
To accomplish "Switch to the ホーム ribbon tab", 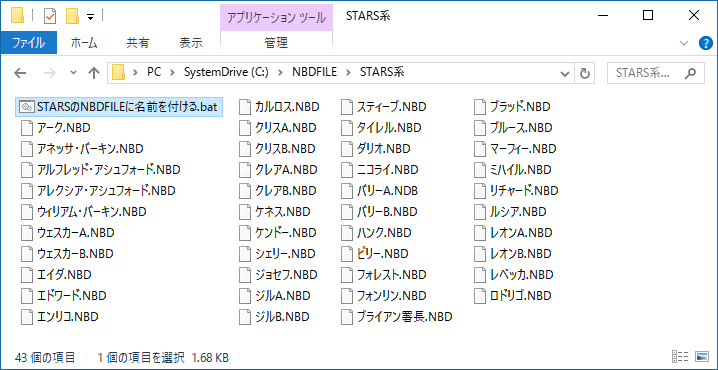I will pyautogui.click(x=84, y=43).
